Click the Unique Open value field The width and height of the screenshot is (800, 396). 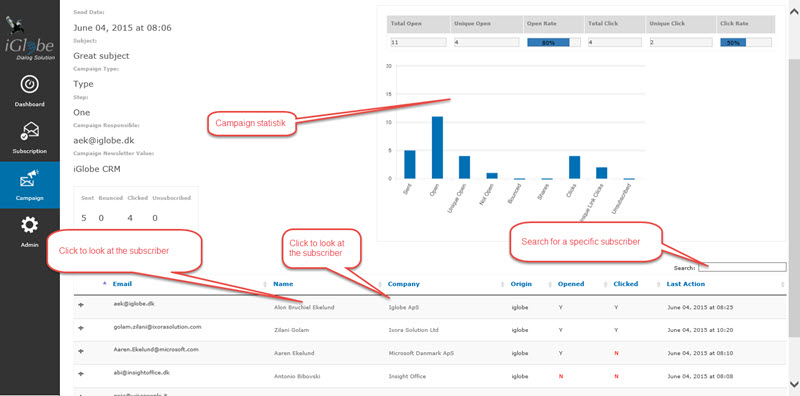486,43
